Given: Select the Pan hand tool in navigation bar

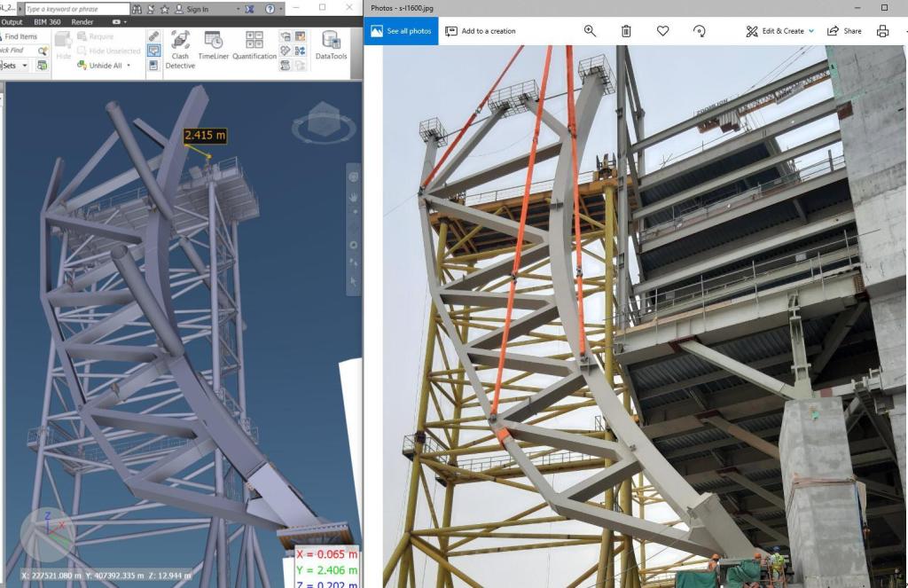Looking at the screenshot, I should tap(353, 197).
